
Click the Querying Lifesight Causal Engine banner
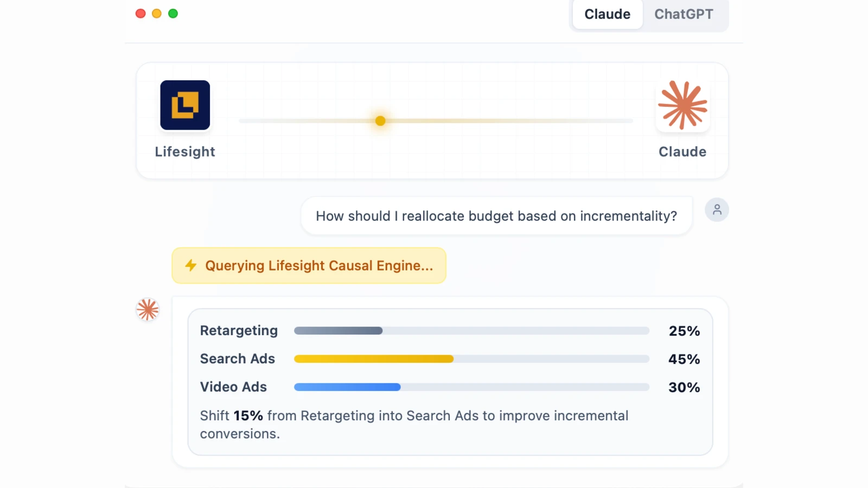pos(309,266)
